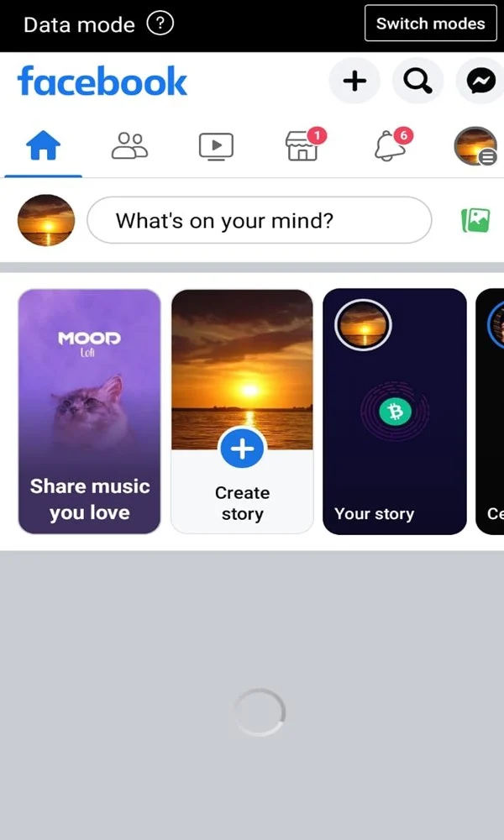Open the search magnifier icon
504x840 pixels.
[x=417, y=81]
